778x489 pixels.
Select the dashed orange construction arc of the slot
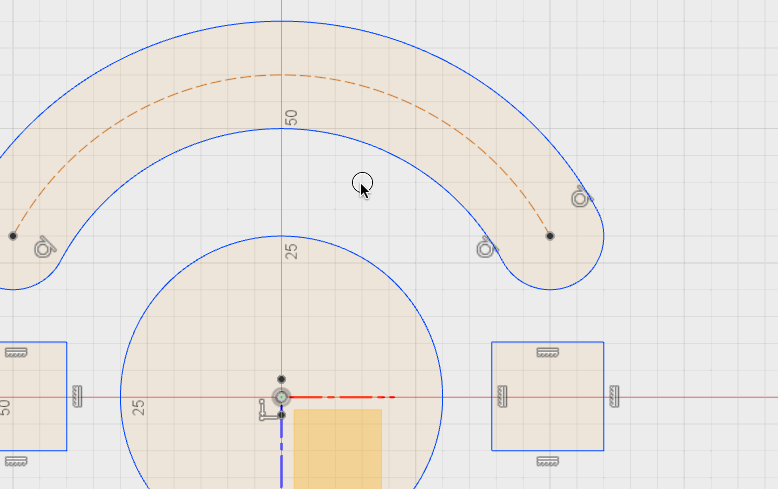[281, 75]
